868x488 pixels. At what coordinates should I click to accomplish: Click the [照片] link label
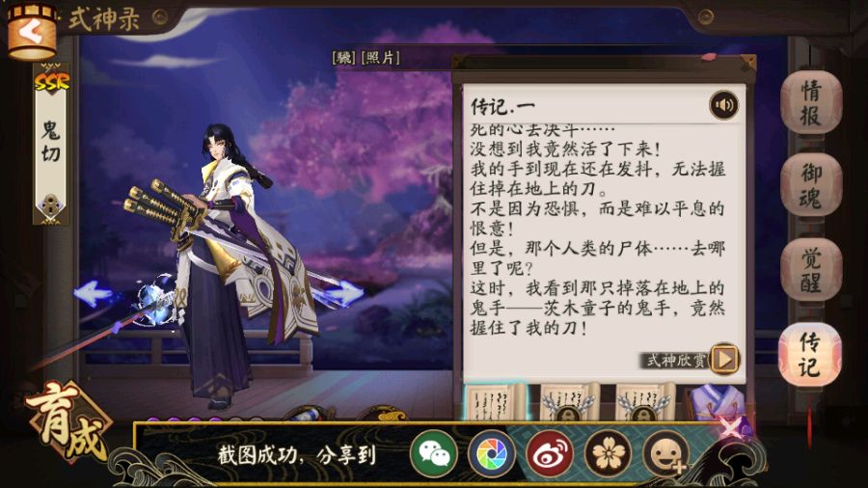[x=380, y=58]
